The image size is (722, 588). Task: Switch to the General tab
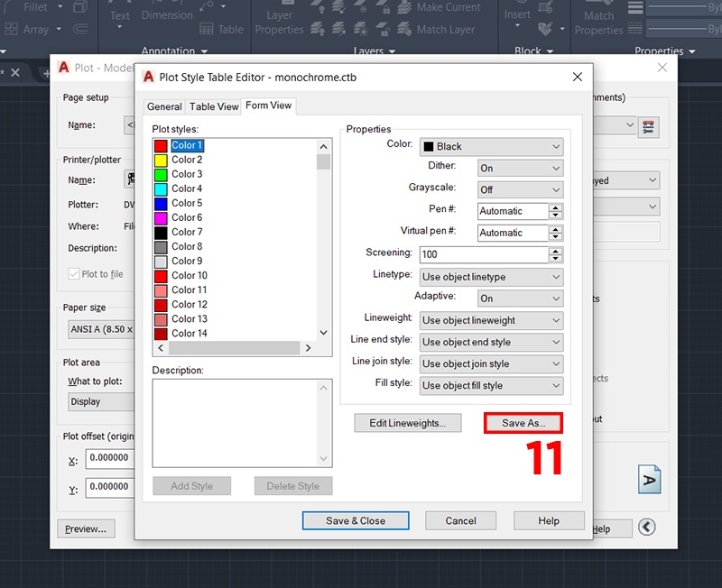pyautogui.click(x=164, y=106)
